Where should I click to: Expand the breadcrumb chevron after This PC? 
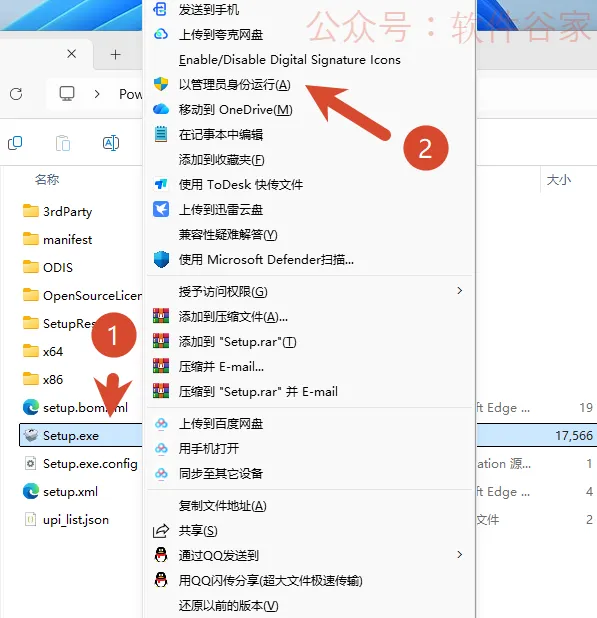tap(97, 94)
